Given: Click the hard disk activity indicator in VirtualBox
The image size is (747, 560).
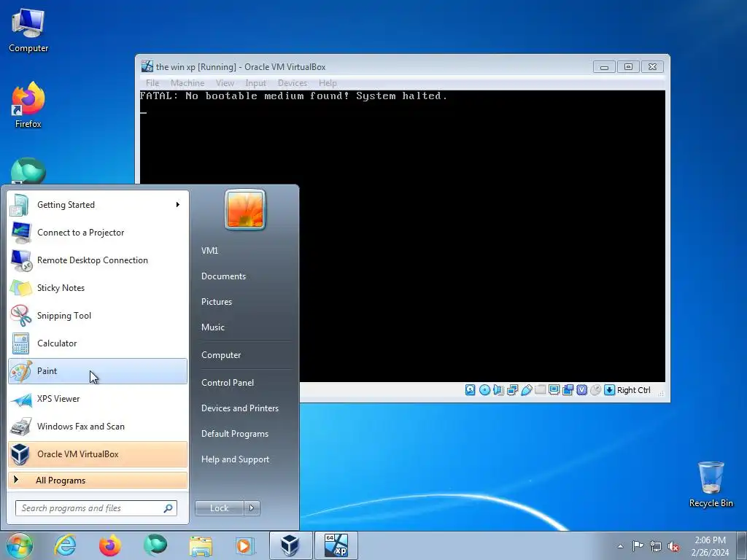Looking at the screenshot, I should pos(471,390).
